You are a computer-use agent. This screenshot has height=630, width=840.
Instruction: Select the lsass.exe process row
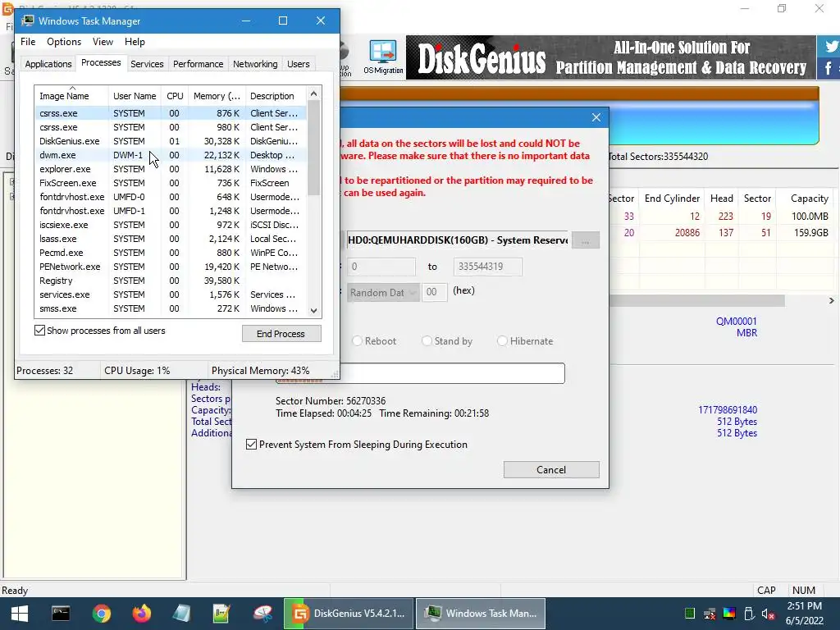click(171, 239)
